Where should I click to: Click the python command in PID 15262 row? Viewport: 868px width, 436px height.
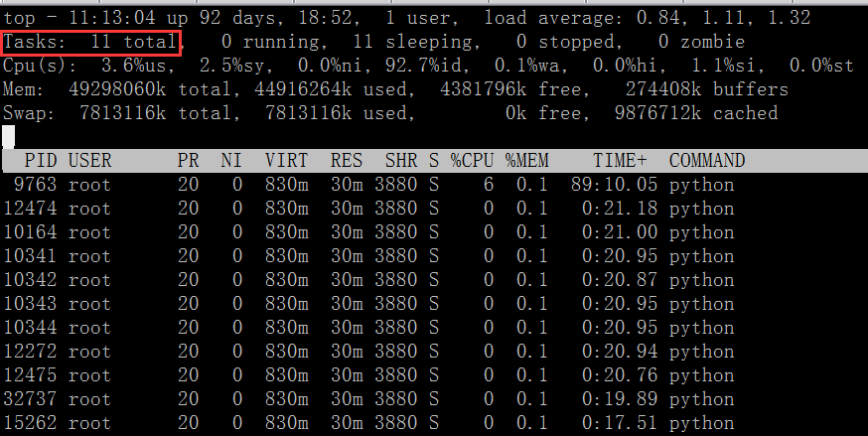click(x=702, y=423)
